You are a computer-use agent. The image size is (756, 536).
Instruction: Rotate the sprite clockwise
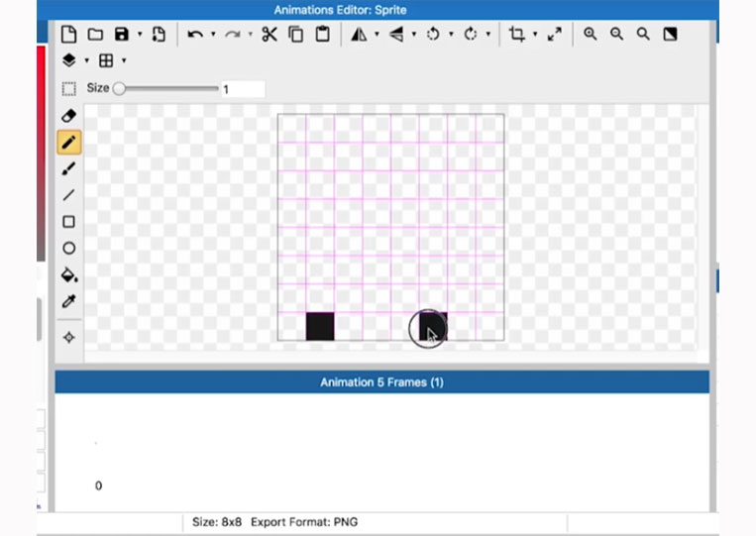point(470,35)
